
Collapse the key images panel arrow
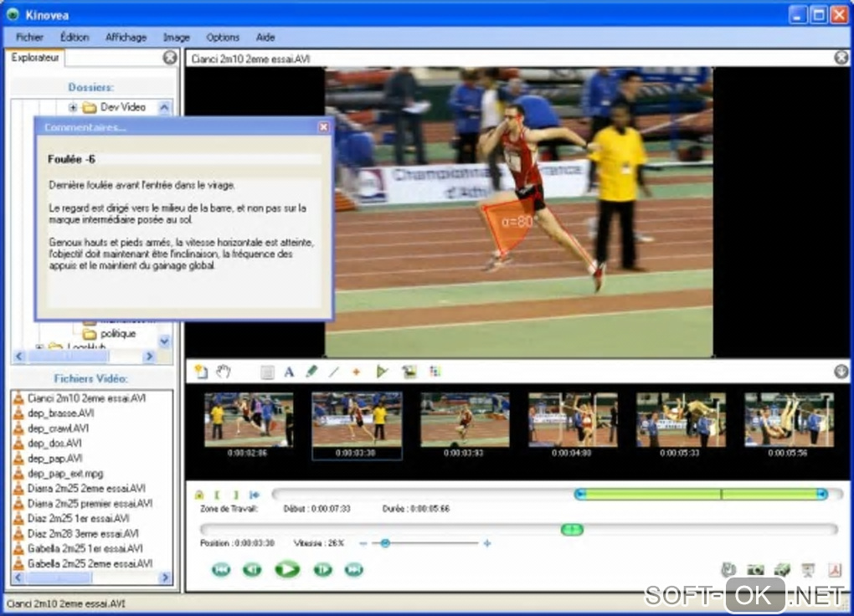point(841,372)
